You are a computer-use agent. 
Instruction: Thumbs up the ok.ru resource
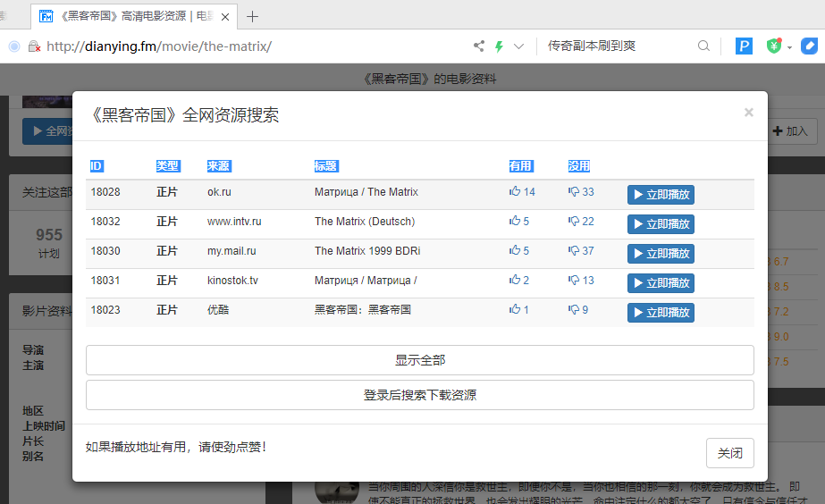(x=522, y=192)
